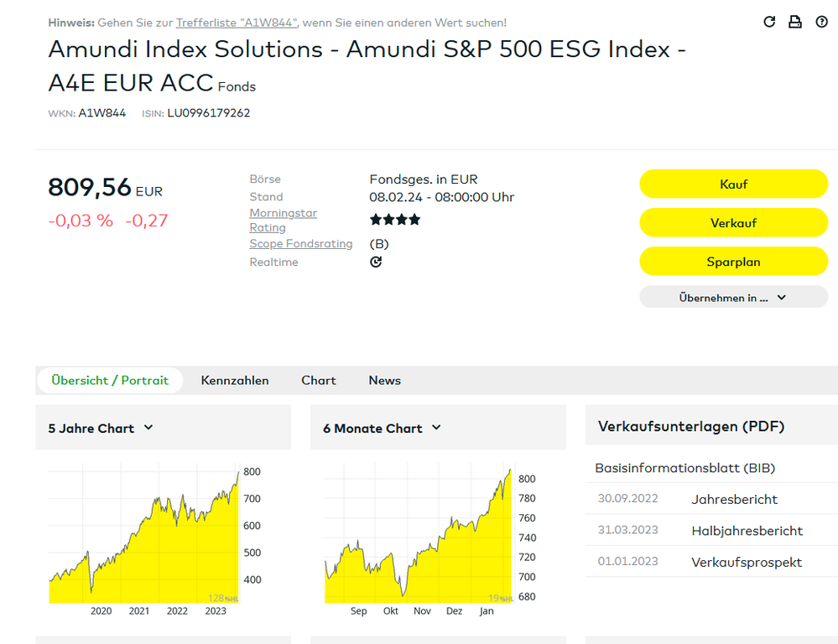
Task: Select the Übersicht / Portrait tab
Action: 110,380
